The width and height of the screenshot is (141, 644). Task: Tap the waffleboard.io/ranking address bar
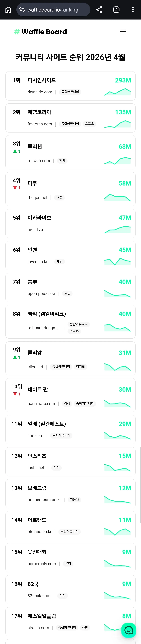point(53,10)
